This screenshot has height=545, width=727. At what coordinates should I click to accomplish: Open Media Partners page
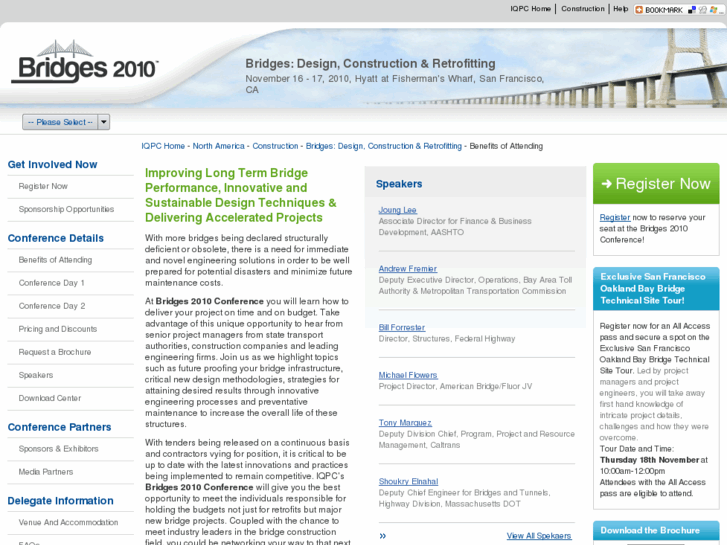[46, 472]
